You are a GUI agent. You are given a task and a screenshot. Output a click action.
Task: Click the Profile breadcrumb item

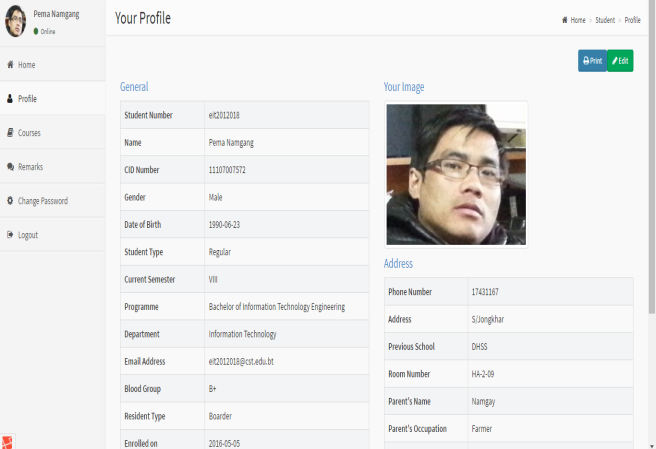[632, 20]
